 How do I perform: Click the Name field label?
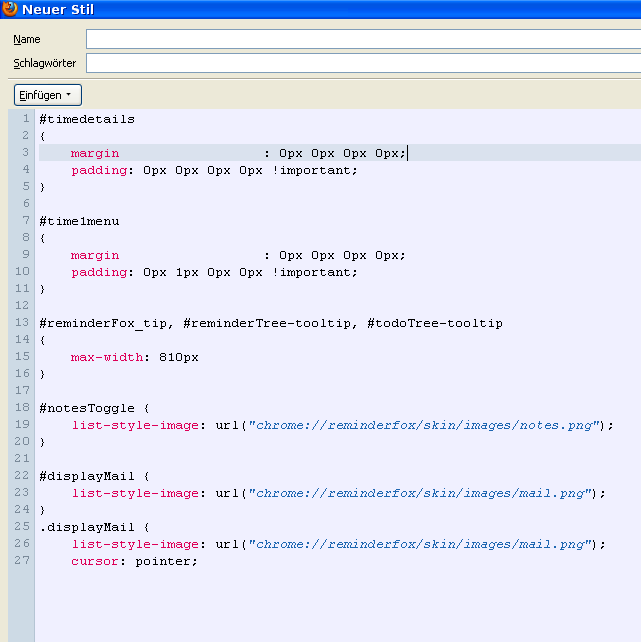pos(27,39)
